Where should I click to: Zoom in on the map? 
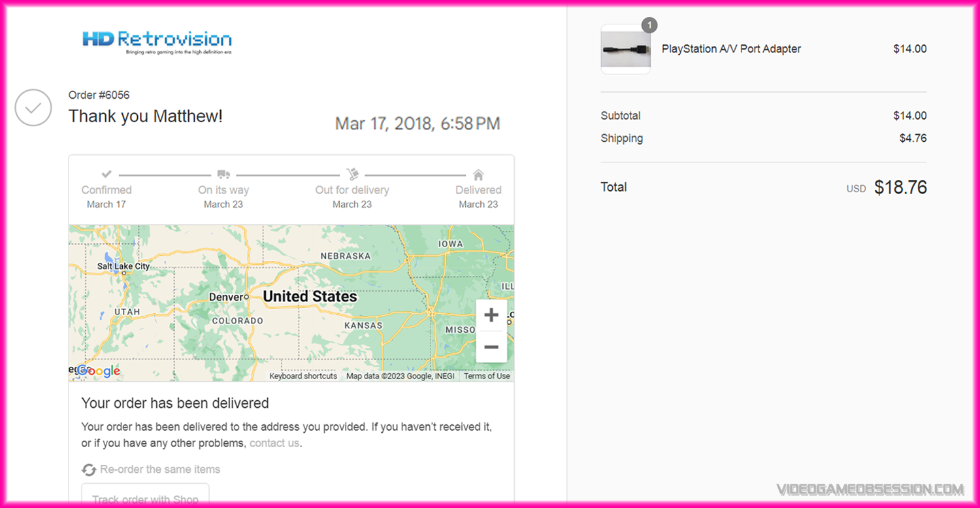tap(491, 316)
